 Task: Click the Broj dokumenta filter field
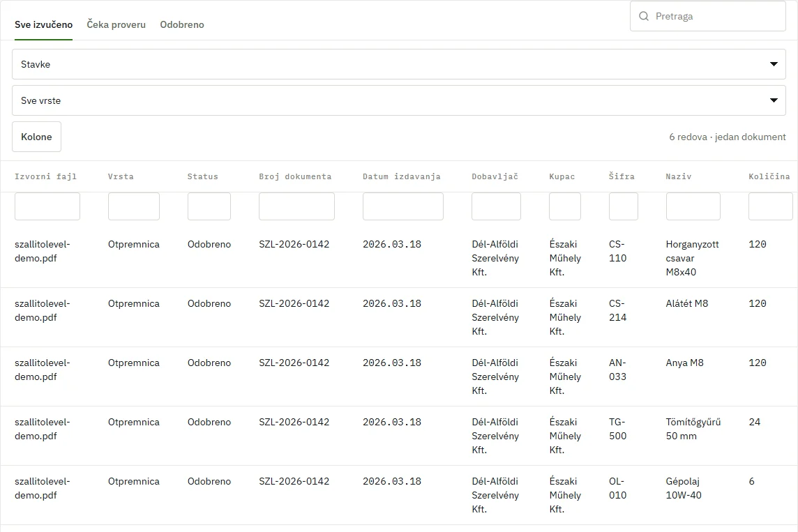point(296,206)
